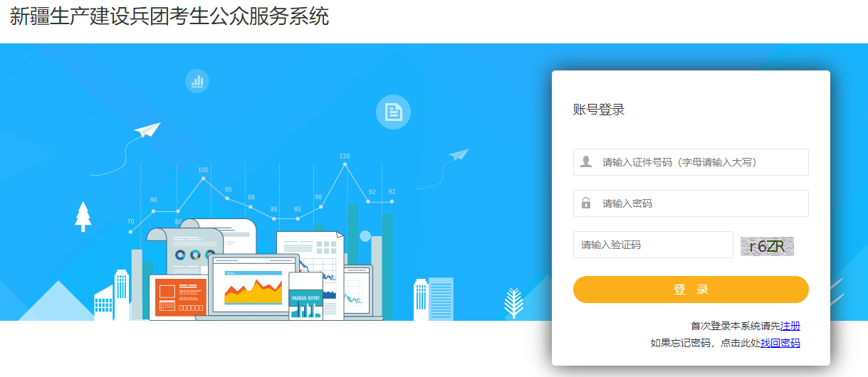The height and width of the screenshot is (377, 868).
Task: Click the document circle icon in banner
Action: 393,112
